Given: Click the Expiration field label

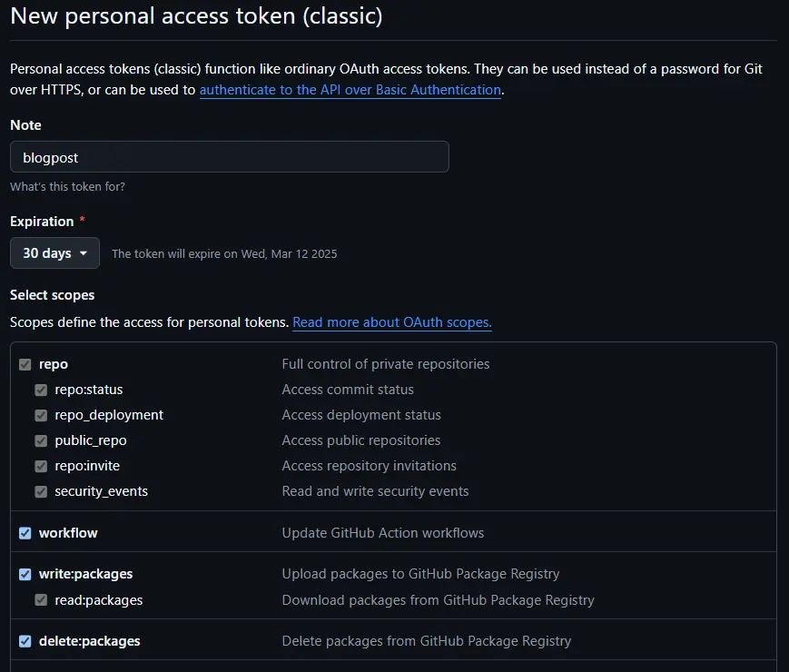Looking at the screenshot, I should 42,222.
